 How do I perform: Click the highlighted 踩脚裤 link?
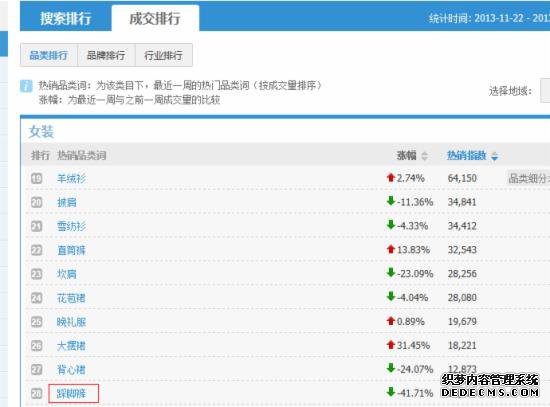point(71,393)
